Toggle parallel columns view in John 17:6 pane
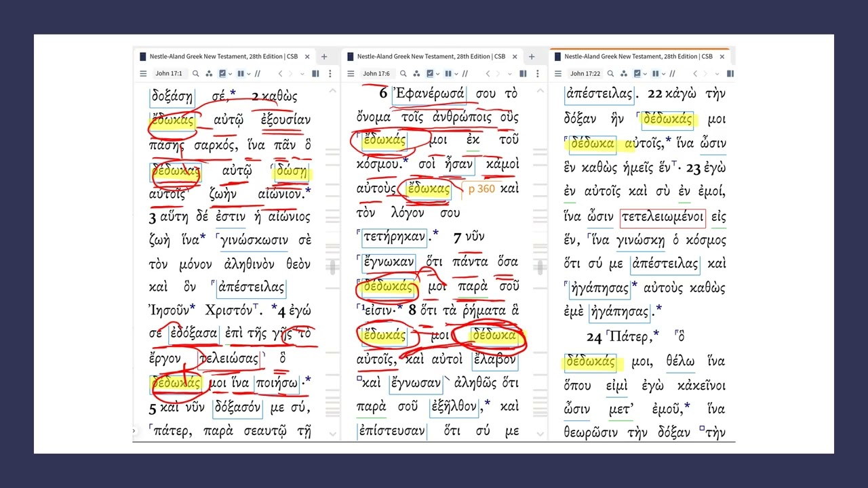The height and width of the screenshot is (488, 868). tap(448, 73)
